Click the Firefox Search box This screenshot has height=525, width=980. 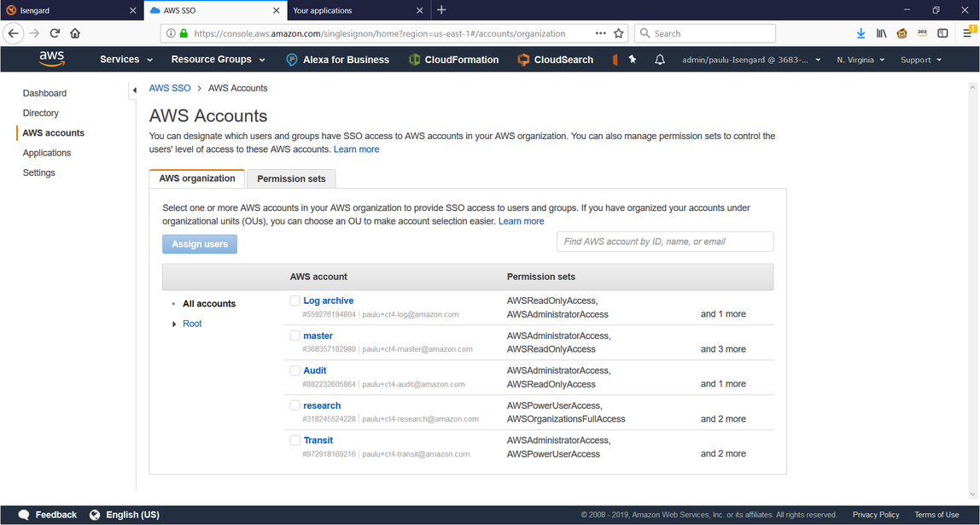click(705, 34)
